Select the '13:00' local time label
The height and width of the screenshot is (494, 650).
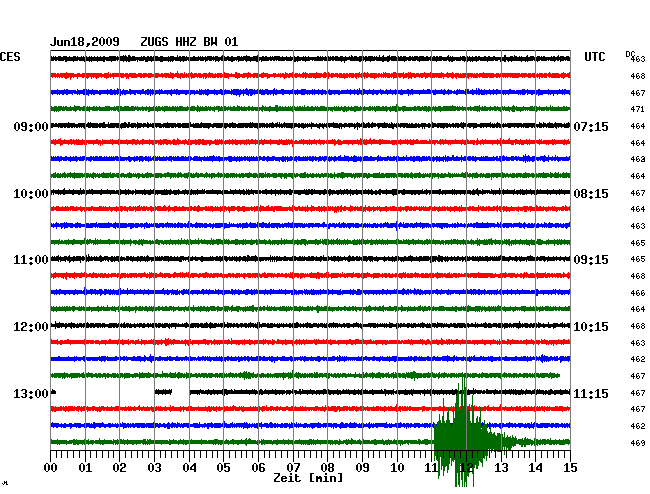pos(31,393)
